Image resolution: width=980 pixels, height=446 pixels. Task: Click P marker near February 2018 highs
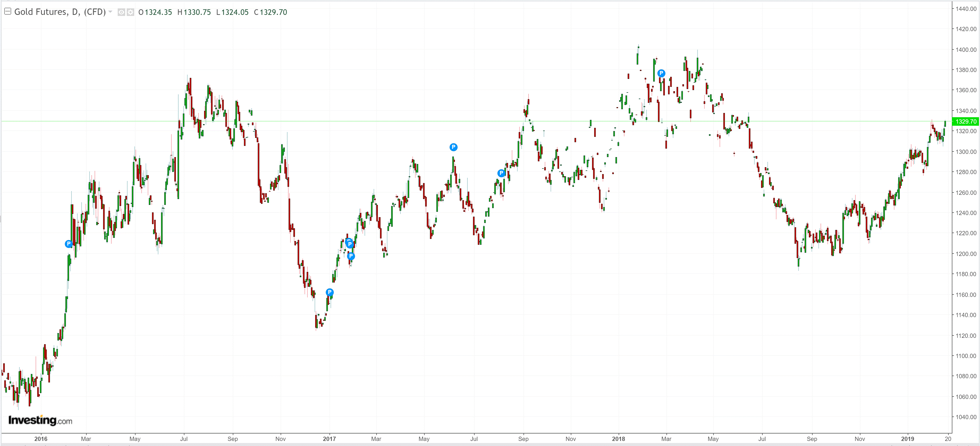pyautogui.click(x=661, y=73)
